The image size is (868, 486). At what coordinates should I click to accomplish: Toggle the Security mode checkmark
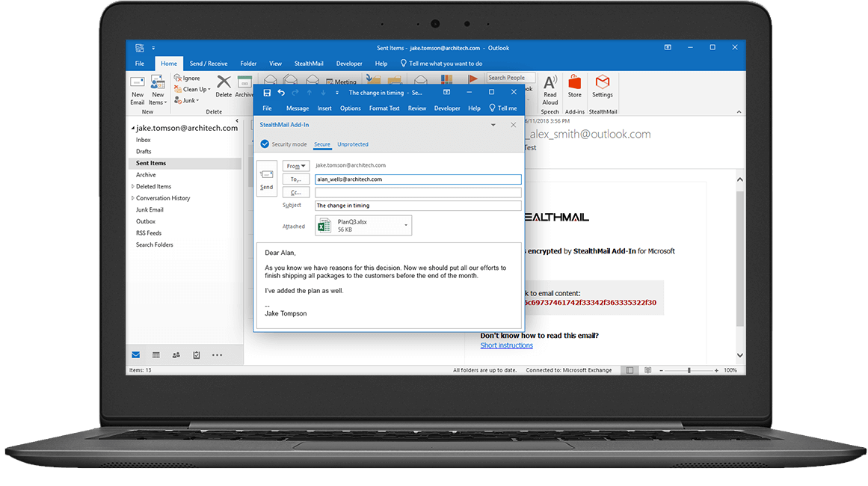pyautogui.click(x=265, y=144)
